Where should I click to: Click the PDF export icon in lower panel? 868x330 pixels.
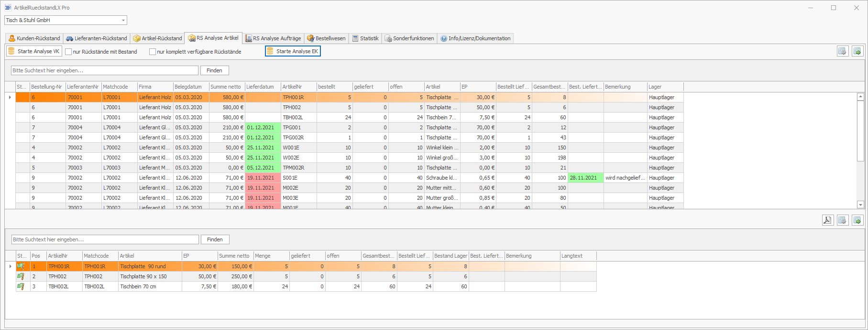[x=827, y=220]
